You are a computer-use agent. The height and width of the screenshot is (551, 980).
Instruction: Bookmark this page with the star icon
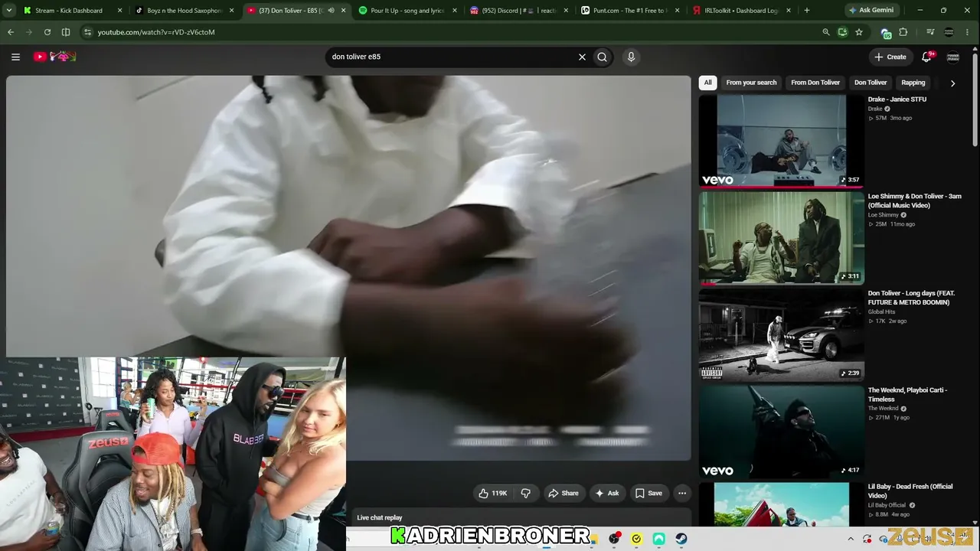point(859,32)
